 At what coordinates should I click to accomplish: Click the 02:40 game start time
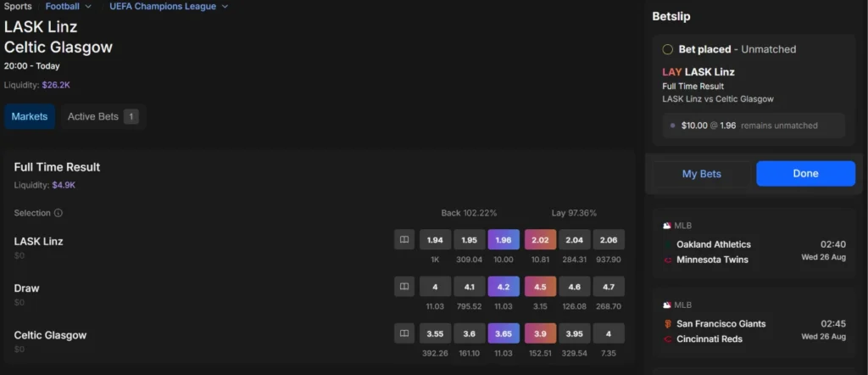point(833,244)
